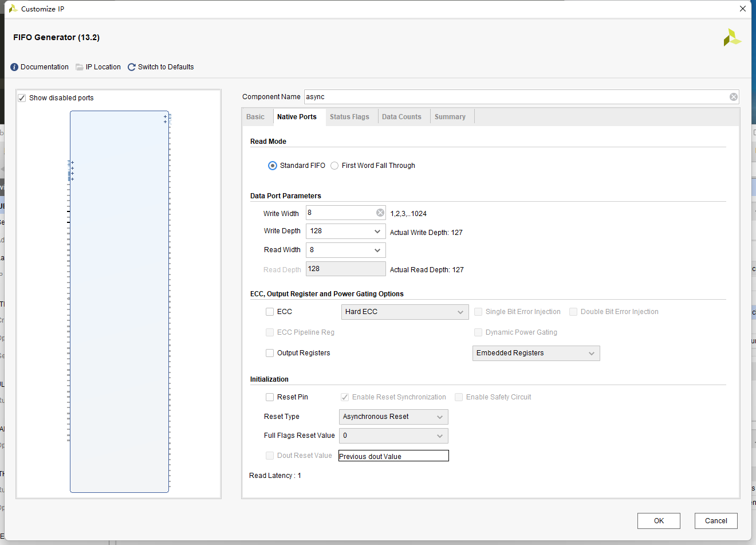Click the Read Mode section heading
756x545 pixels.
tap(268, 142)
